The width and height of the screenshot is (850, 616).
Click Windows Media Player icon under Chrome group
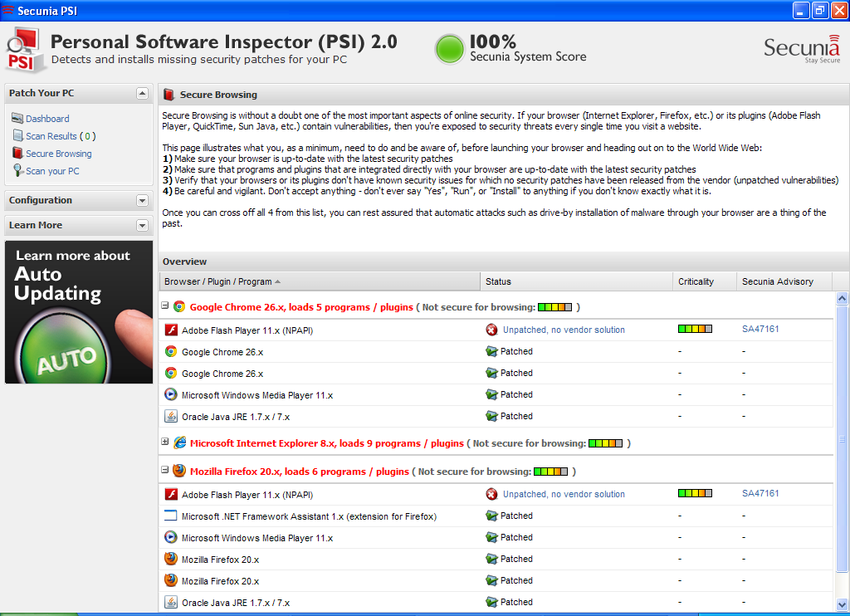click(x=171, y=394)
